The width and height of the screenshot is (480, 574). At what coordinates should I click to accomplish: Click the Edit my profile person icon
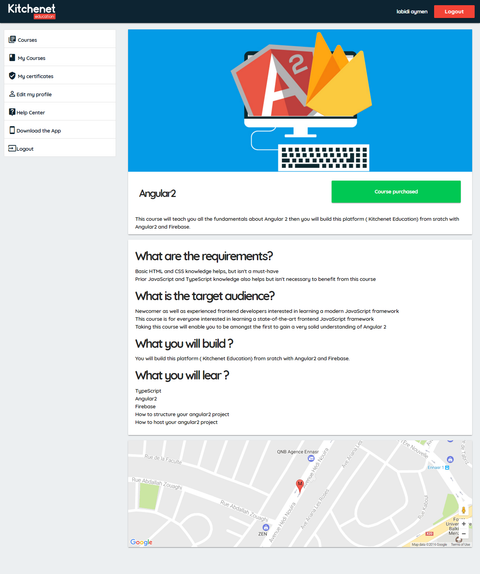[x=12, y=94]
